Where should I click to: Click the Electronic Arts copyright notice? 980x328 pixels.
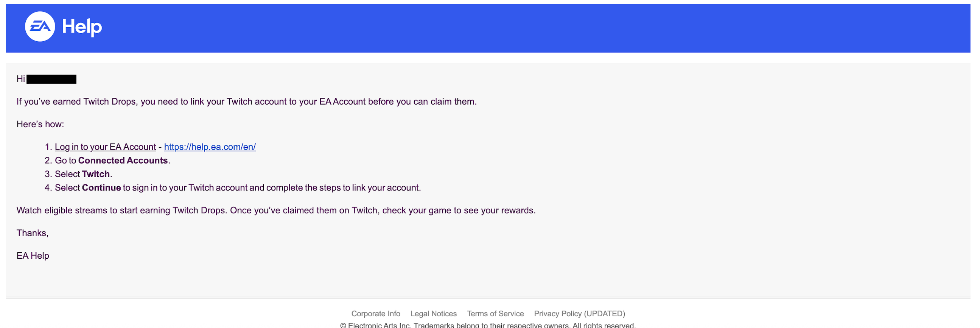(488, 325)
